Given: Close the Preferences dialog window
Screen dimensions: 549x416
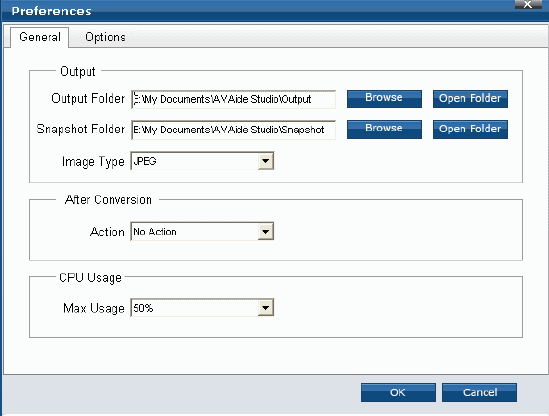Looking at the screenshot, I should (x=528, y=5).
